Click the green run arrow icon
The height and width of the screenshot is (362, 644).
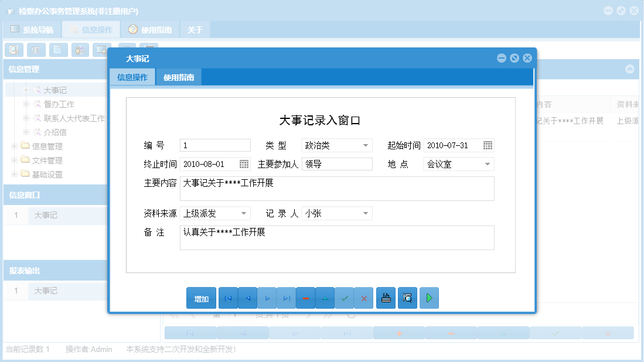429,298
